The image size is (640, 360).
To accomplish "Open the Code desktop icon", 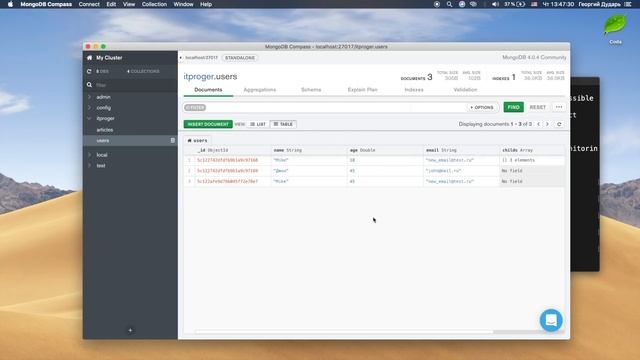I will (615, 29).
